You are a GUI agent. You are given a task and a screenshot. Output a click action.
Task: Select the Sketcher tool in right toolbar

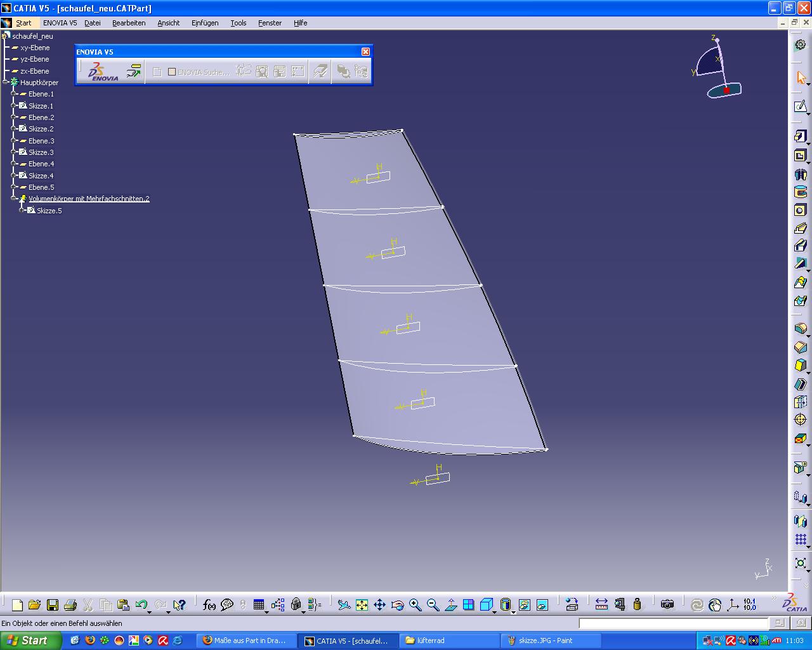click(800, 107)
